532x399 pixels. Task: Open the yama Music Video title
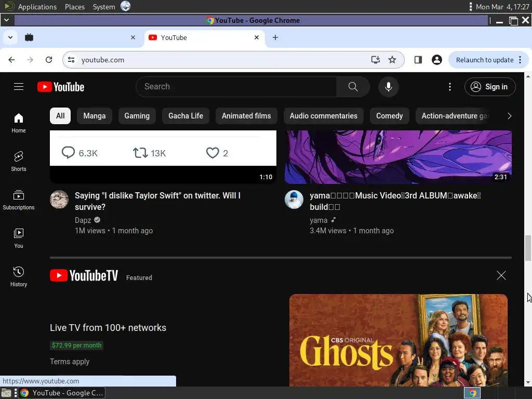395,201
